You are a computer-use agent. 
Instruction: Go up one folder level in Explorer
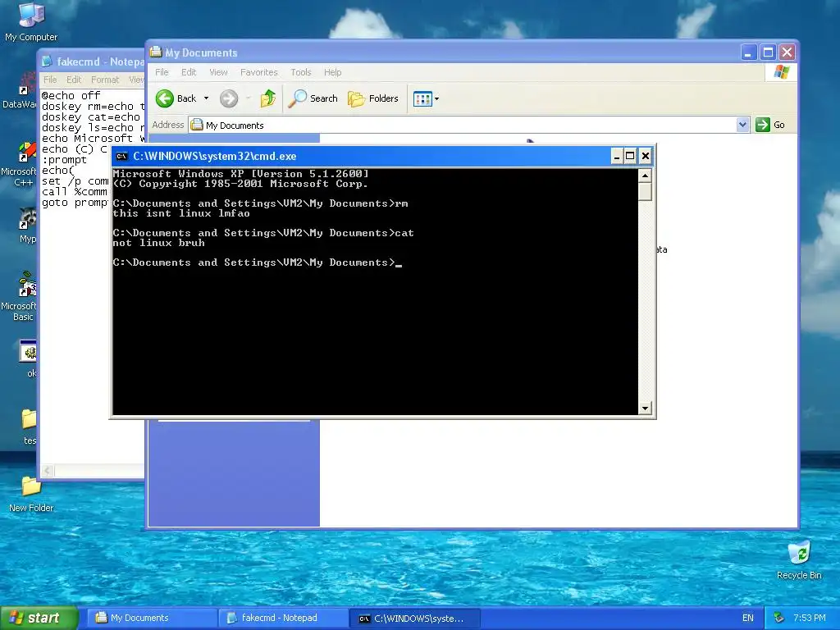click(268, 98)
